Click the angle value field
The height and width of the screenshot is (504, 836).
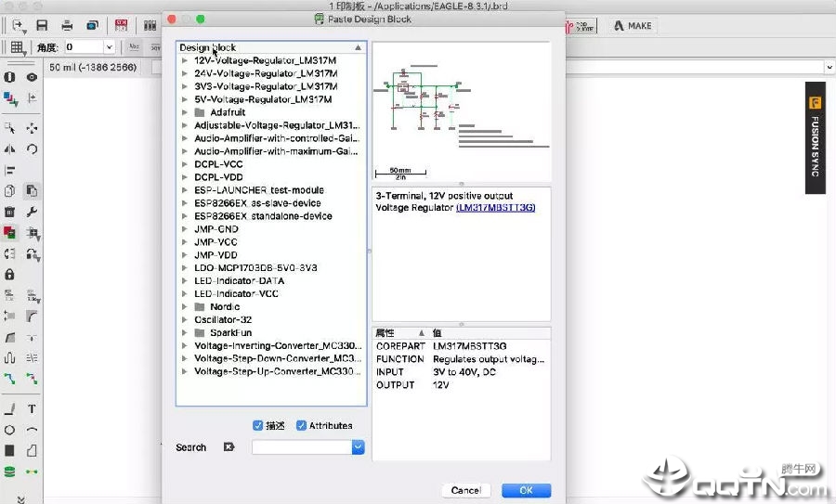pyautogui.click(x=85, y=47)
